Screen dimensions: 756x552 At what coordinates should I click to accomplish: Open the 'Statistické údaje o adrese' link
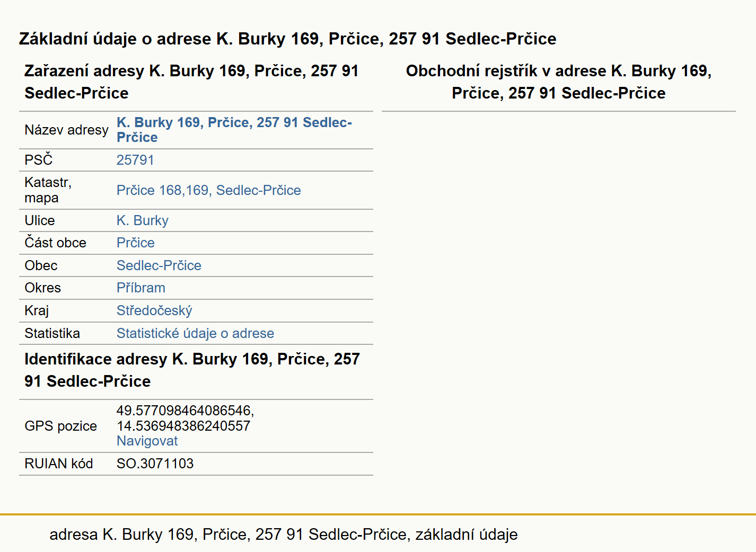click(x=195, y=333)
